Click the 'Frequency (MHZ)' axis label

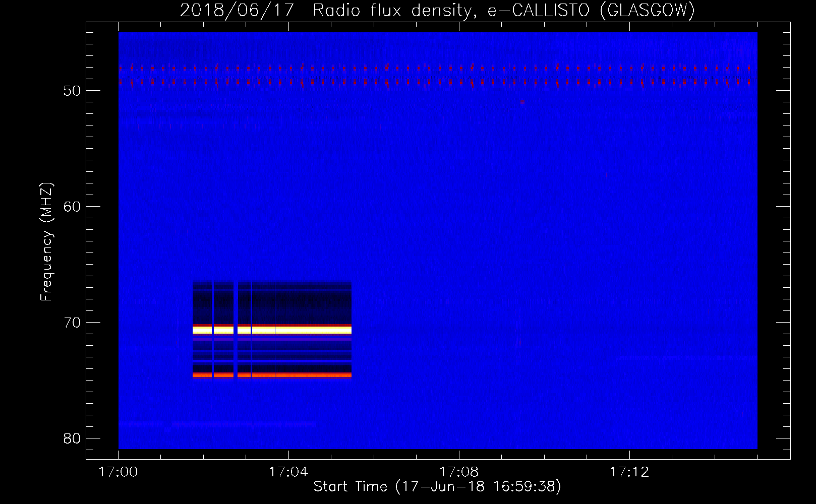46,242
